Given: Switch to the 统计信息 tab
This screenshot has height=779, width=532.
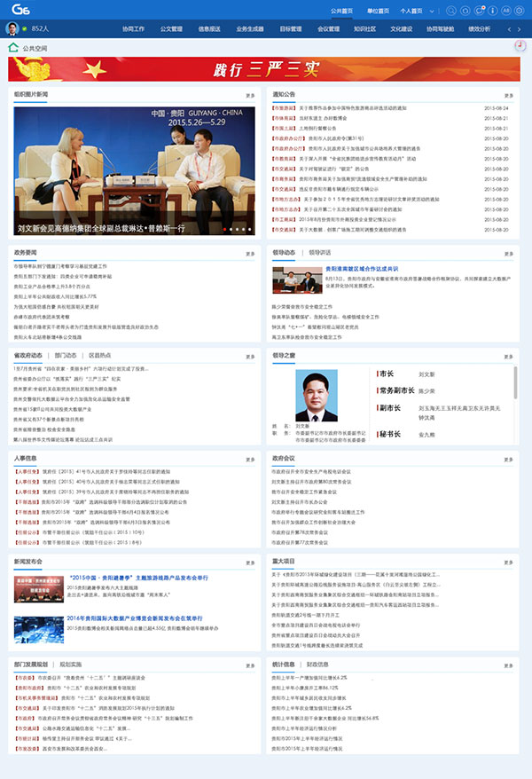Looking at the screenshot, I should (x=284, y=665).
